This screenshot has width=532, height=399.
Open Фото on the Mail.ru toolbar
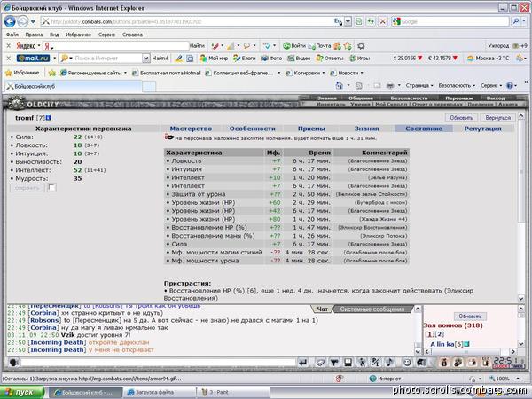(x=271, y=59)
